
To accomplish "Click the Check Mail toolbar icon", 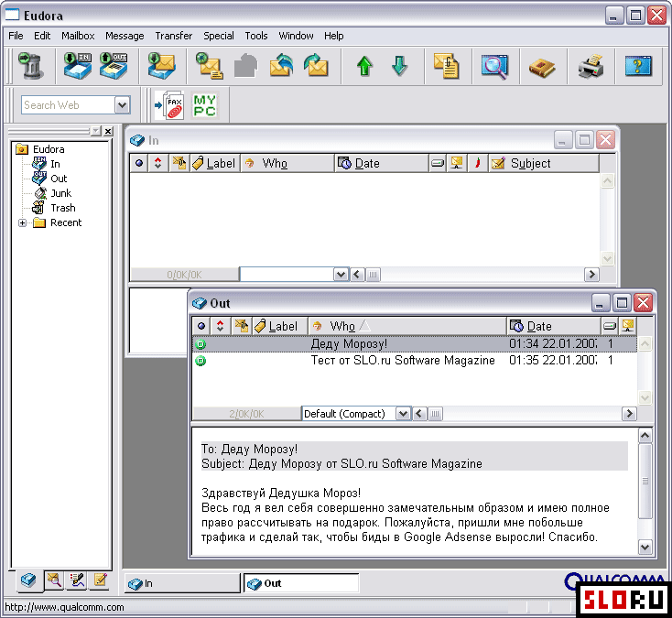I will 161,66.
